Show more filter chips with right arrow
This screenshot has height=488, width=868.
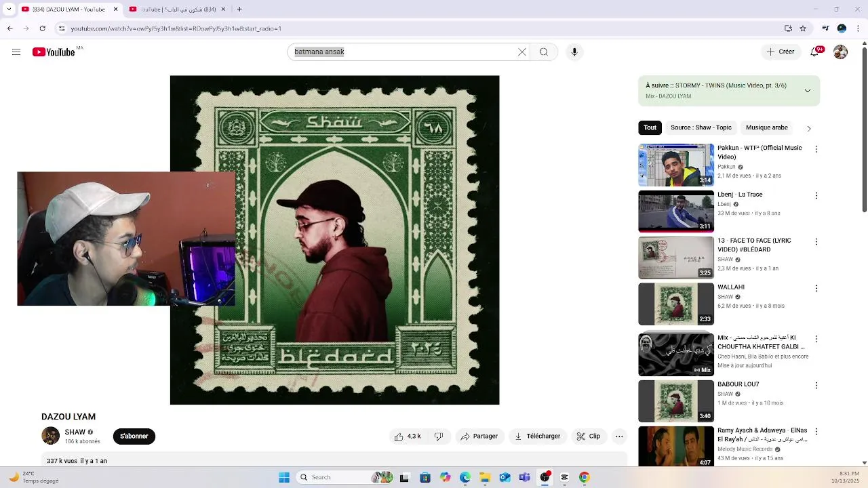pos(808,128)
